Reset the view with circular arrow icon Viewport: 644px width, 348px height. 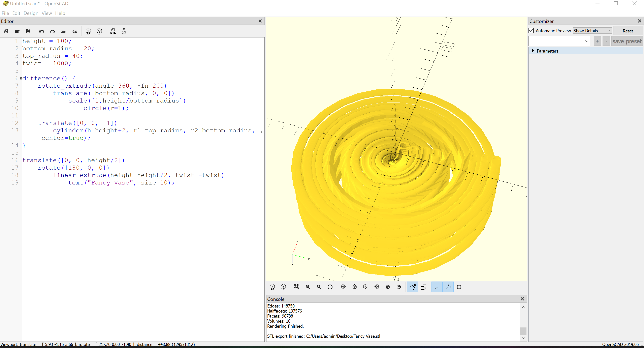point(330,287)
